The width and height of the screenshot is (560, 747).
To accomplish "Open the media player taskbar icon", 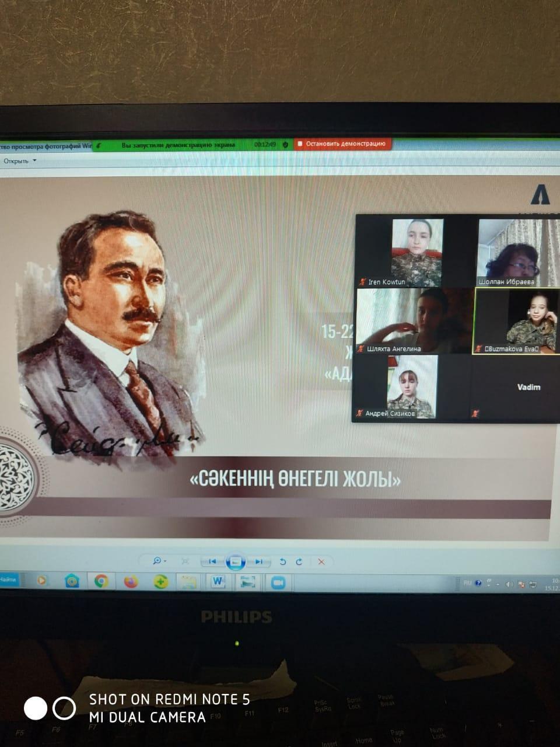I will 42,581.
